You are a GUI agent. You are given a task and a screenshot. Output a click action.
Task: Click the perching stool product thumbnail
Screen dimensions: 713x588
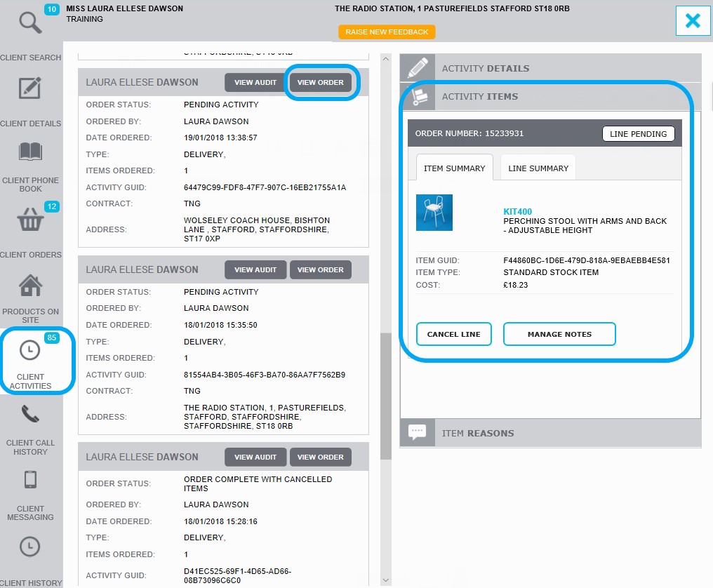(434, 213)
